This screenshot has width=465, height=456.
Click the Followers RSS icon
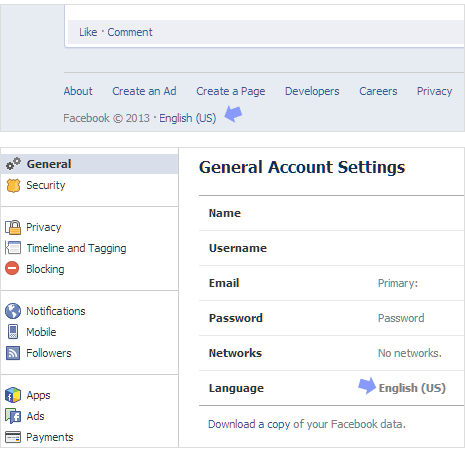point(13,353)
